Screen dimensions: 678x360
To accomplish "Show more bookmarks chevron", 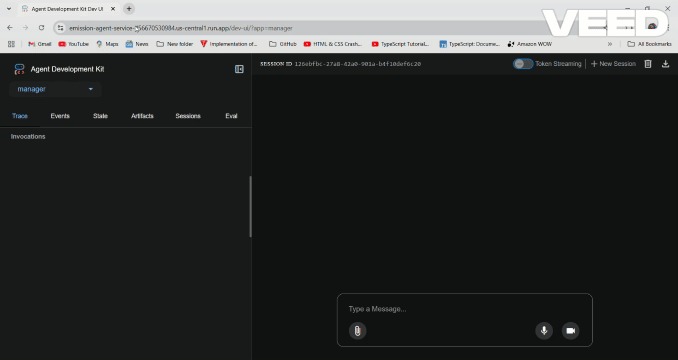I will point(610,44).
